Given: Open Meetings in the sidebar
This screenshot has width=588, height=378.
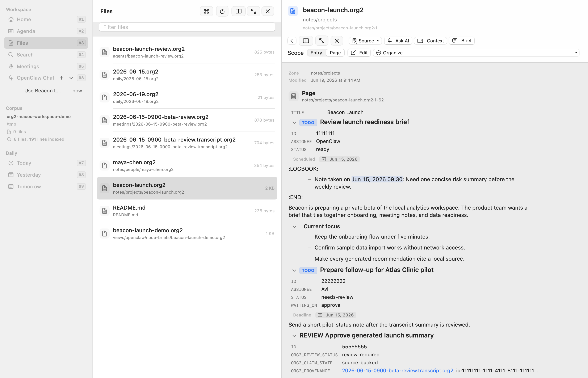Looking at the screenshot, I should (x=46, y=67).
